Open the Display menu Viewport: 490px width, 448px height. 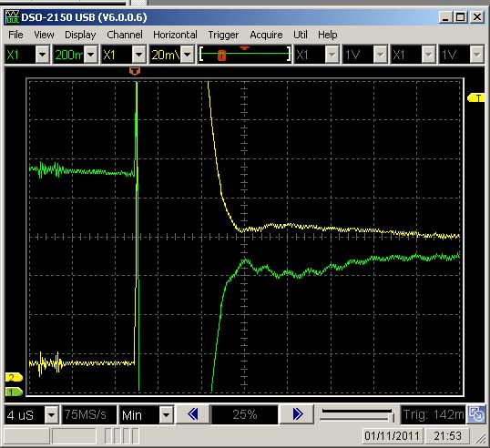(x=80, y=35)
